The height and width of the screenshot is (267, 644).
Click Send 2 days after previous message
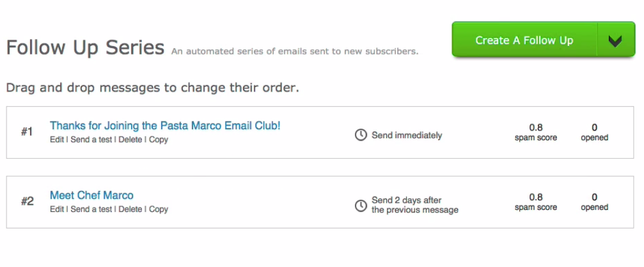415,205
